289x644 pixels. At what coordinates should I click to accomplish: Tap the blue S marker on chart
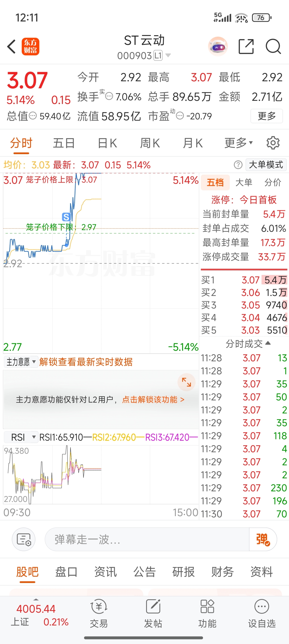[x=66, y=217]
